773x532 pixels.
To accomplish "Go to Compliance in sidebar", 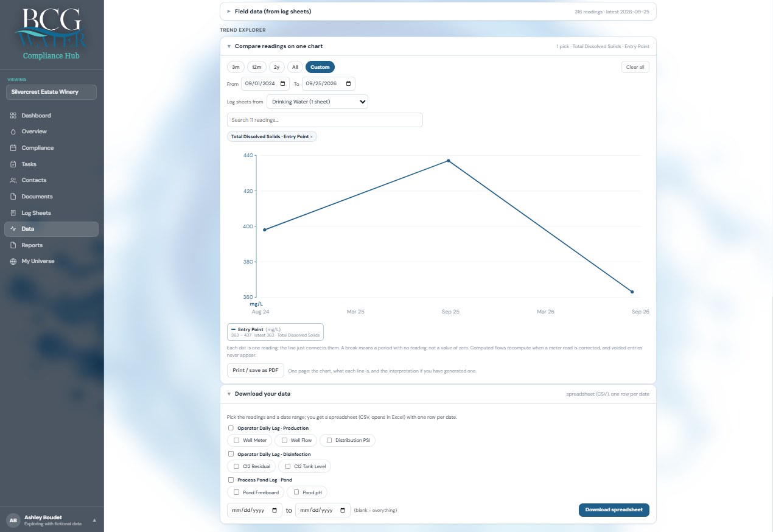I will coord(51,148).
